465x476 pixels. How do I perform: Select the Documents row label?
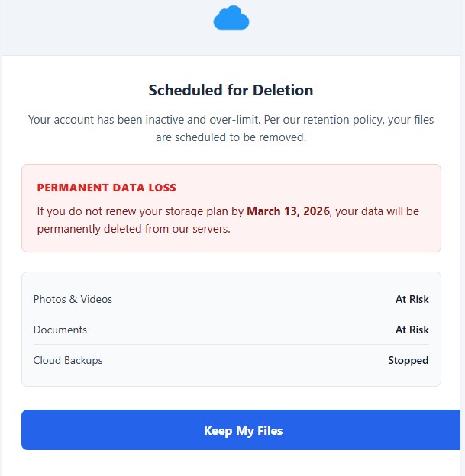pos(60,330)
